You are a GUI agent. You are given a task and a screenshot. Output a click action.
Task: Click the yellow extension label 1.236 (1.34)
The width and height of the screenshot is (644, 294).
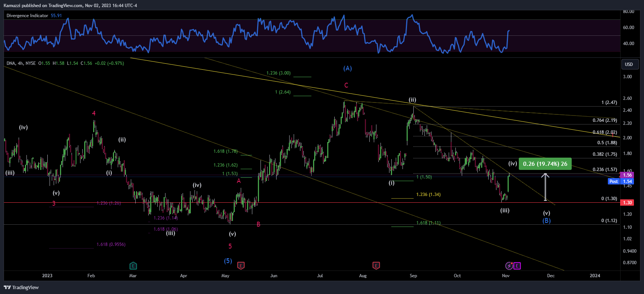428,195
